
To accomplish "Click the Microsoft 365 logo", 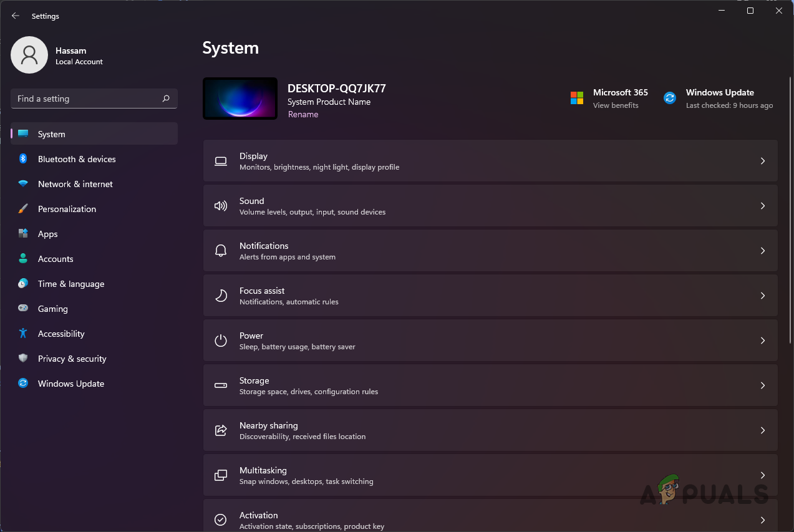I will coord(576,98).
